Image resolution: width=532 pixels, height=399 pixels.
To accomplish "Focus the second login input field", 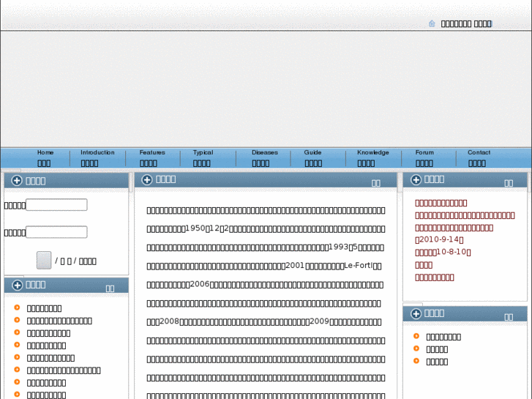I will coord(56,232).
